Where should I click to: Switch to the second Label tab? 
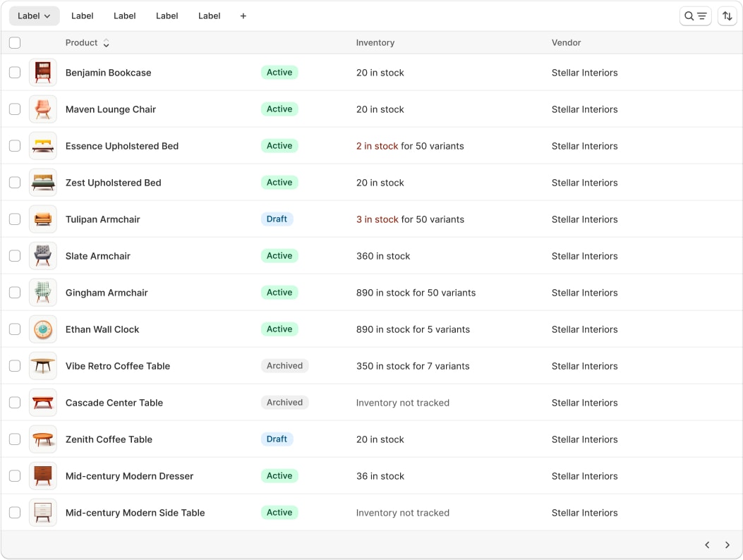[83, 16]
